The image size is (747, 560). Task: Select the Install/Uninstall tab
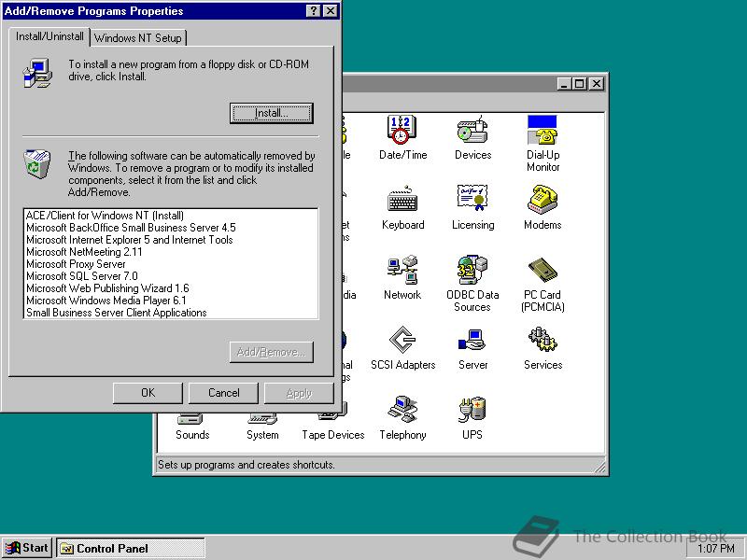coord(49,36)
